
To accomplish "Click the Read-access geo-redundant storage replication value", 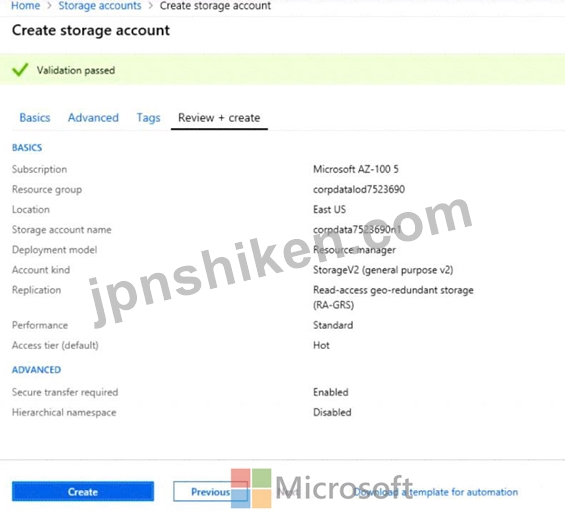I will [393, 297].
